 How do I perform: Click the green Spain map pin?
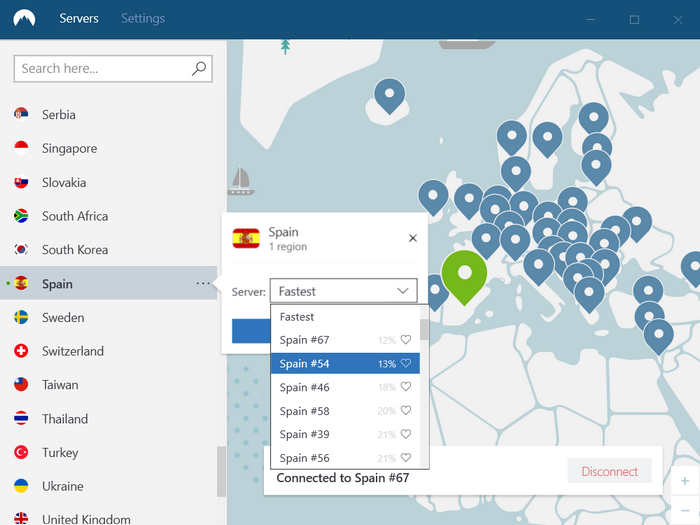tap(464, 277)
